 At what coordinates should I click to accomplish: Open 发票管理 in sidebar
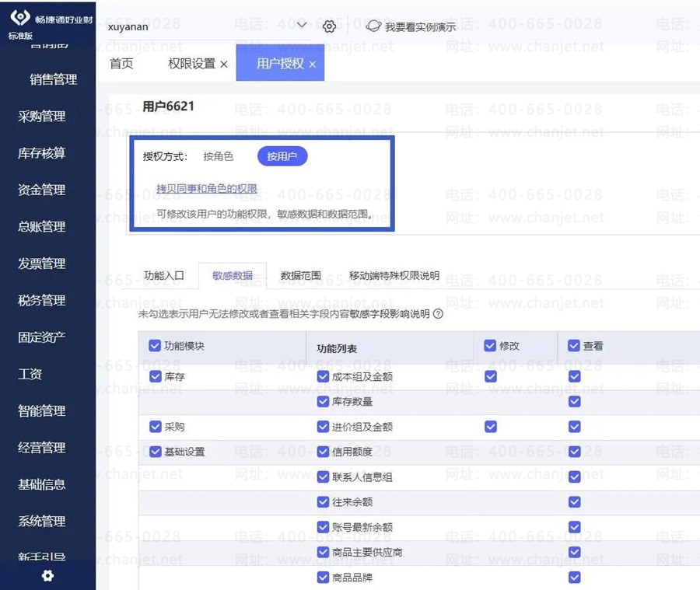point(41,264)
